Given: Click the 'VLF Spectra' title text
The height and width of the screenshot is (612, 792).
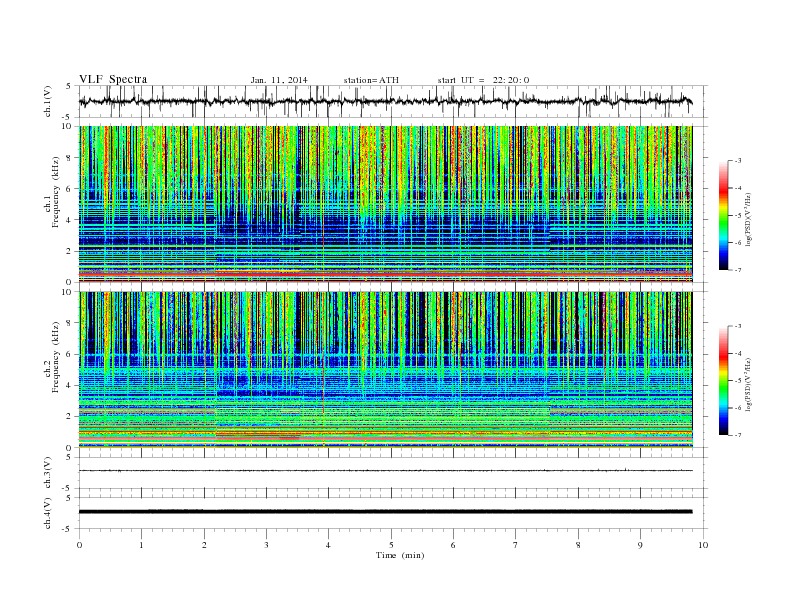Looking at the screenshot, I should pos(113,79).
